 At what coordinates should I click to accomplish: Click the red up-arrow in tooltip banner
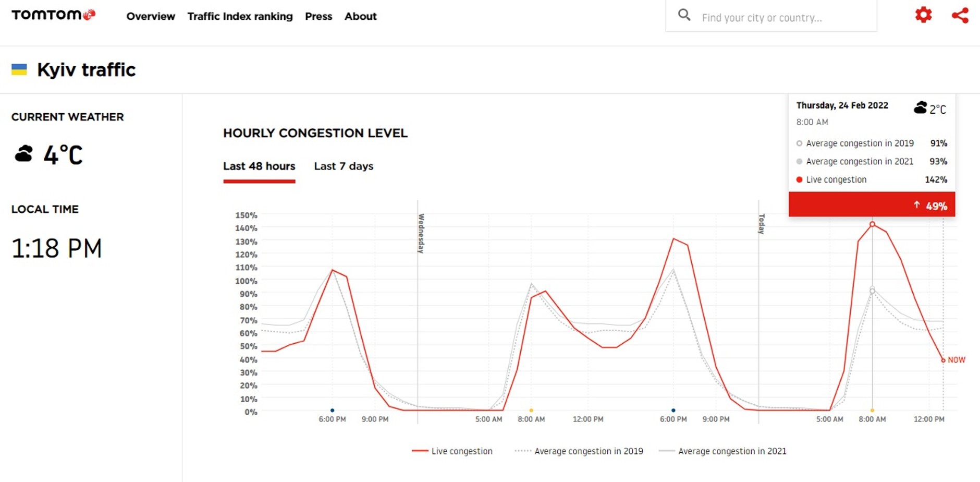[916, 205]
